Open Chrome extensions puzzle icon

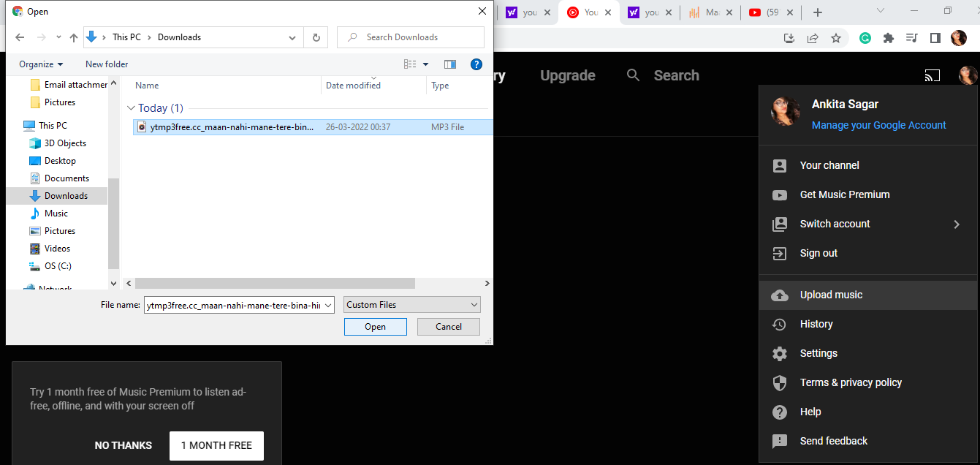tap(889, 38)
